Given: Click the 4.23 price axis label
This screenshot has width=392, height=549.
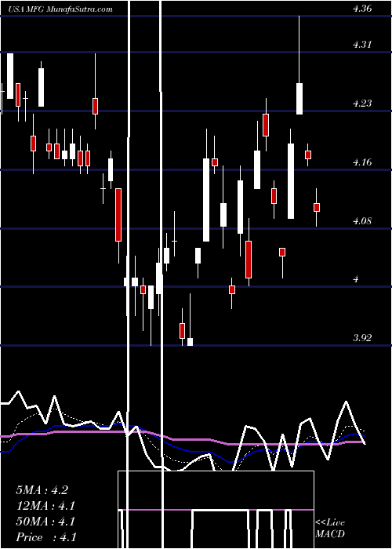Looking at the screenshot, I should click(362, 104).
